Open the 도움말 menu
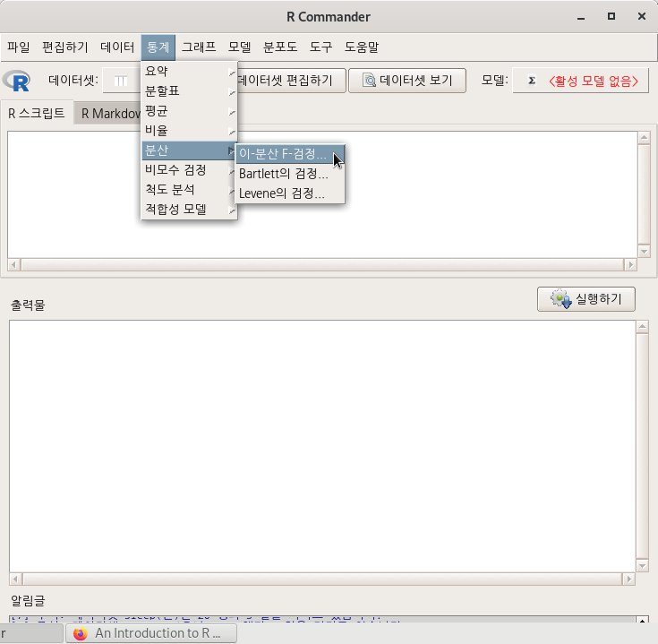Viewport: 658px width, 644px height. pyautogui.click(x=362, y=47)
